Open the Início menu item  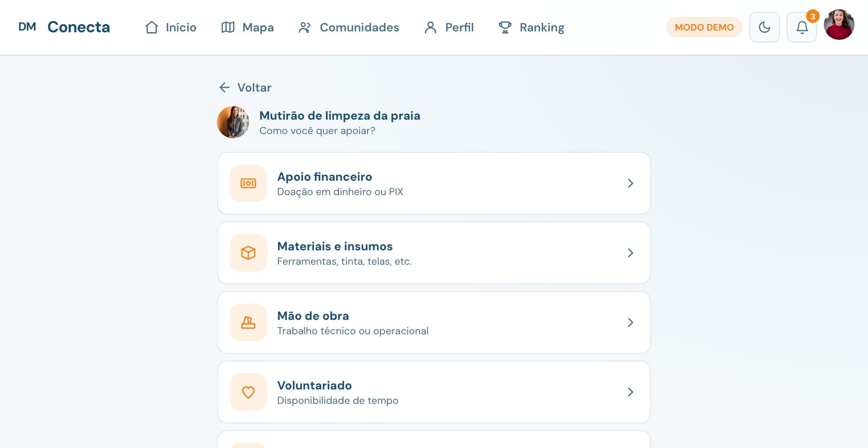point(170,27)
